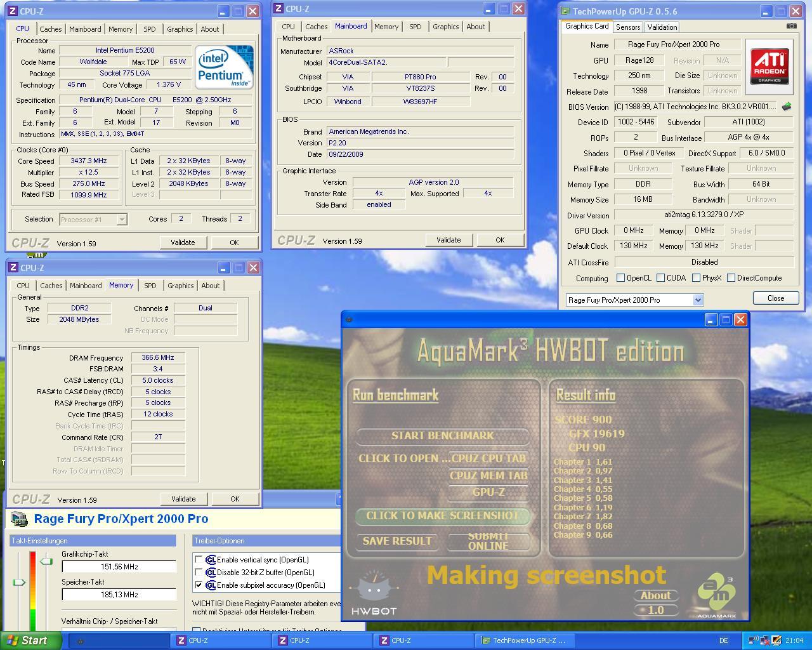The image size is (812, 650).
Task: Click the GPU-Z camera screenshot icon
Action: [x=791, y=26]
